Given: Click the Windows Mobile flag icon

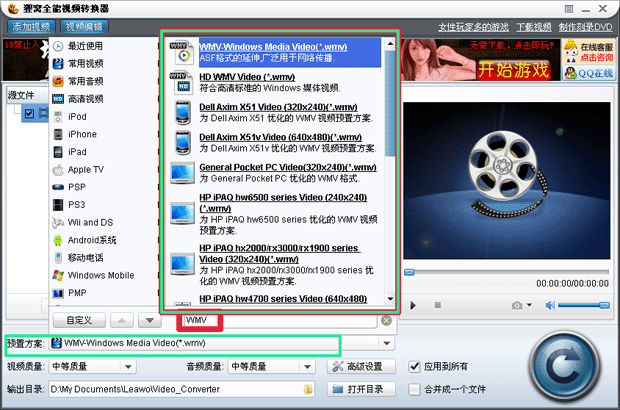Looking at the screenshot, I should pos(58,275).
